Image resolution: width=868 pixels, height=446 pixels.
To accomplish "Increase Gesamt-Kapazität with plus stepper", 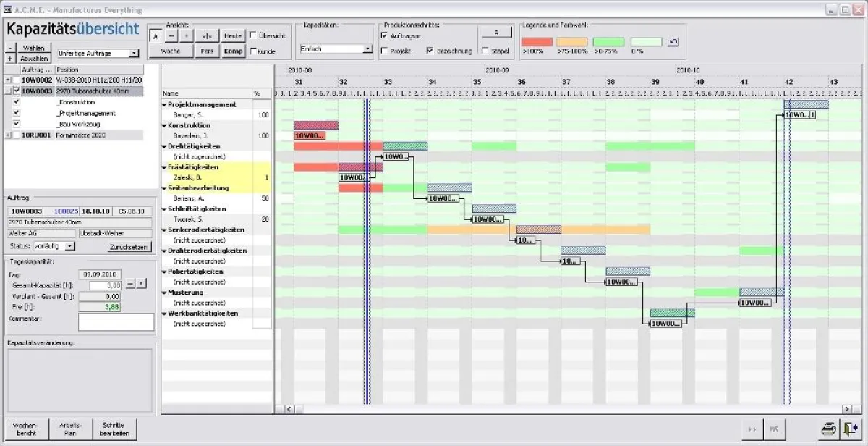I will click(x=142, y=285).
